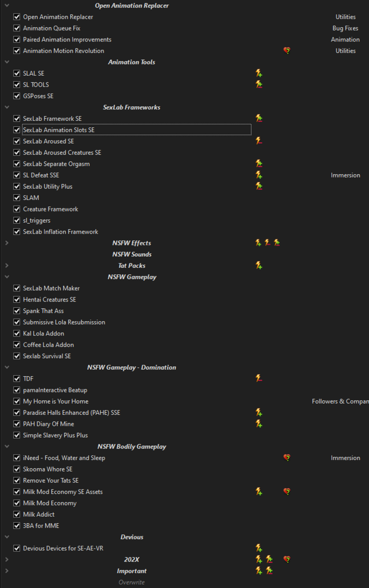Click the conflict icon on SexLab Framework SE row

259,119
